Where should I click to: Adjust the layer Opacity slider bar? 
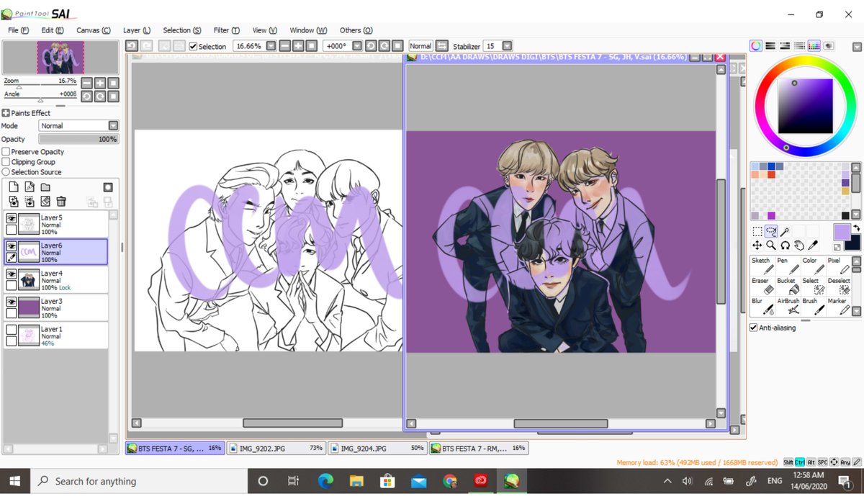(78, 139)
